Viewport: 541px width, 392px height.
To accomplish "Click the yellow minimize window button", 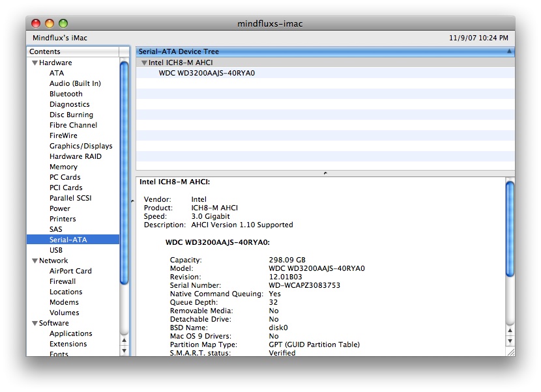I will pyautogui.click(x=50, y=23).
